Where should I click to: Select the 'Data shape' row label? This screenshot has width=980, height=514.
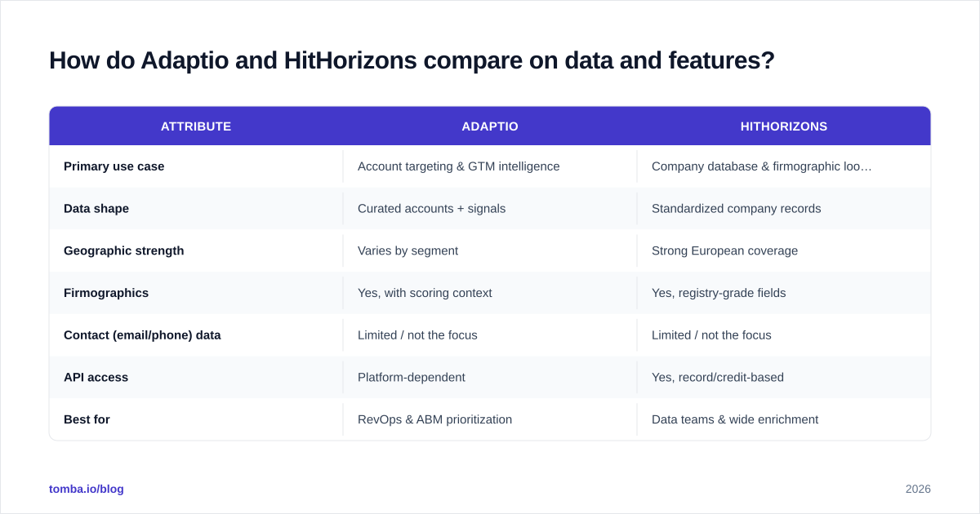tap(96, 209)
